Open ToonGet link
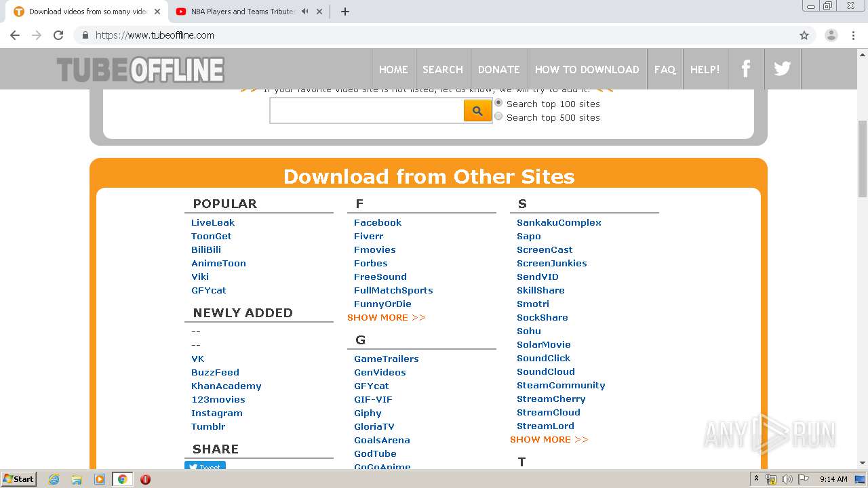Viewport: 868px width, 488px height. click(212, 236)
